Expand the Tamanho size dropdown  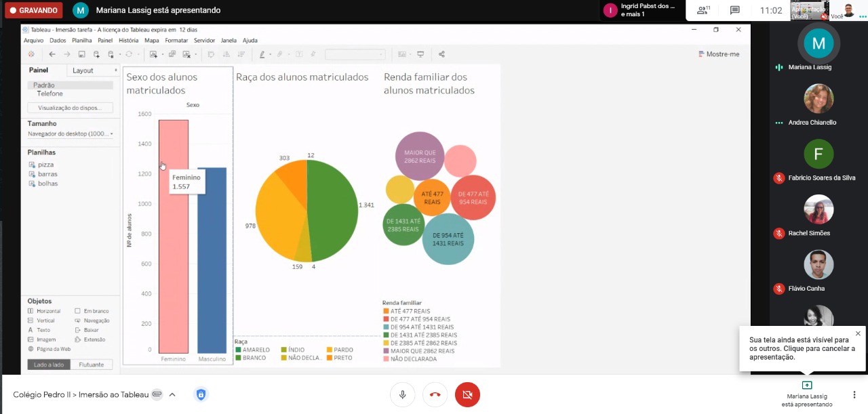tap(71, 134)
